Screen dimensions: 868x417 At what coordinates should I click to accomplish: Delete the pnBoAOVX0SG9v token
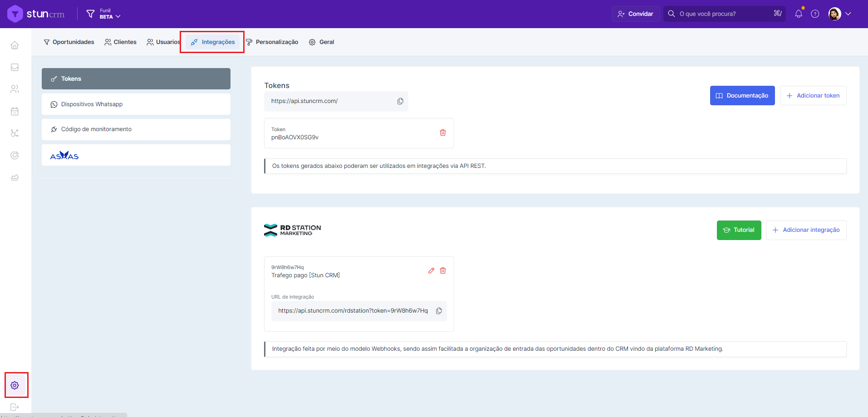(443, 132)
